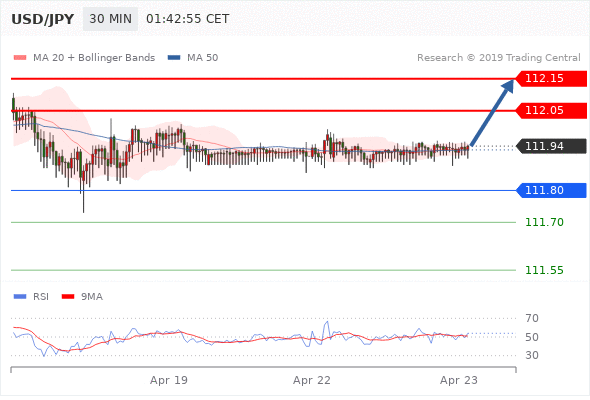
Task: Click the Apr 19 date axis label
Action: pyautogui.click(x=169, y=380)
